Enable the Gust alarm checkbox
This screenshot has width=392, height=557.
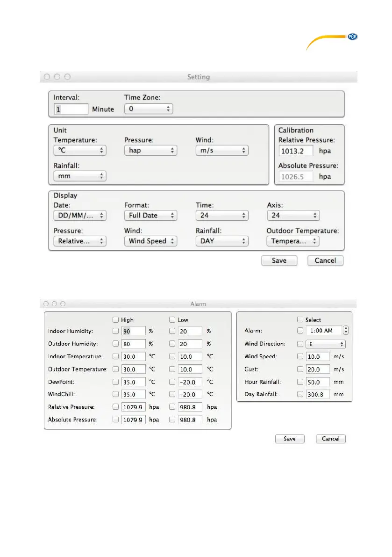(x=300, y=369)
